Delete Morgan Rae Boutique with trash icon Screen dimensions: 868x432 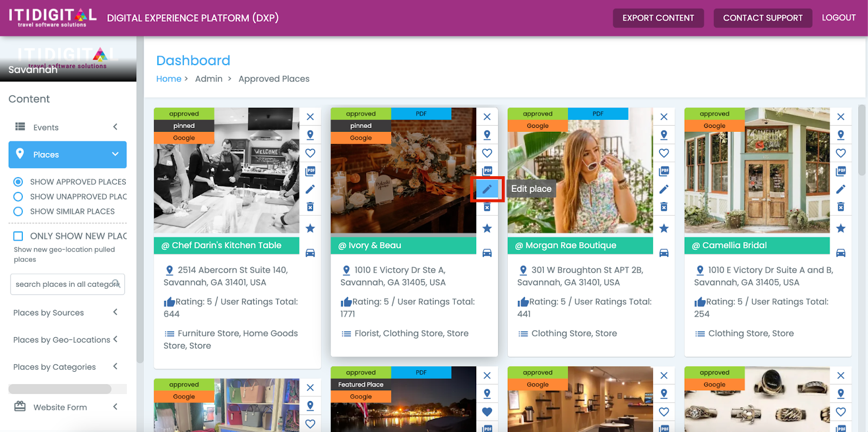coord(664,207)
